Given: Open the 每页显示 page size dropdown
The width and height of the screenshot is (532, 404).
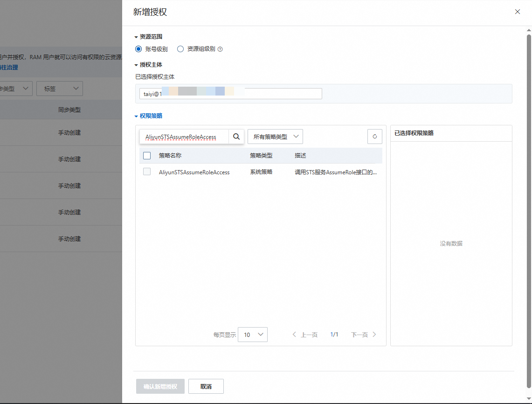Looking at the screenshot, I should (x=253, y=335).
